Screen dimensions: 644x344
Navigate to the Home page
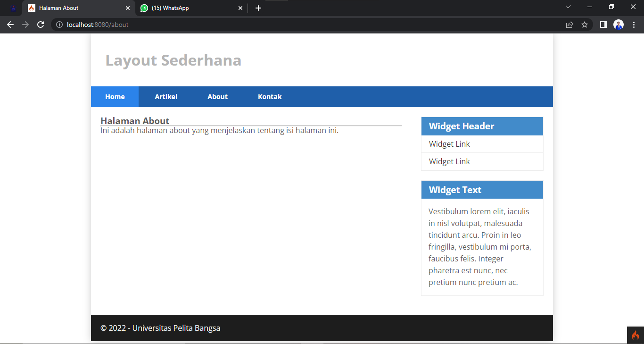click(115, 96)
